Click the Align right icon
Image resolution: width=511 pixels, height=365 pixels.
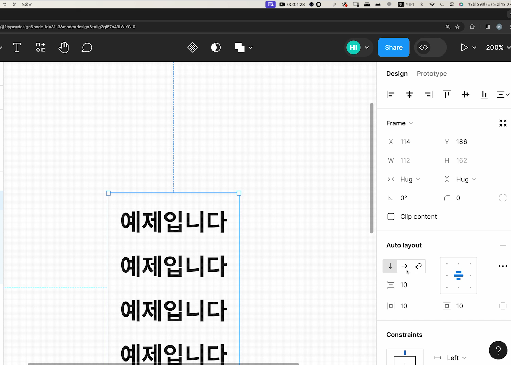[428, 95]
